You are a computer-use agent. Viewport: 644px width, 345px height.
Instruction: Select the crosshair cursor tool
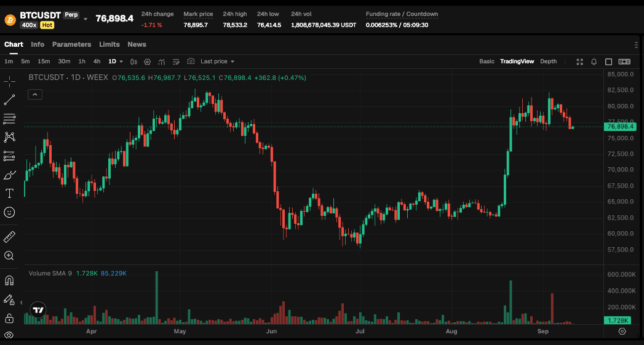click(x=9, y=81)
